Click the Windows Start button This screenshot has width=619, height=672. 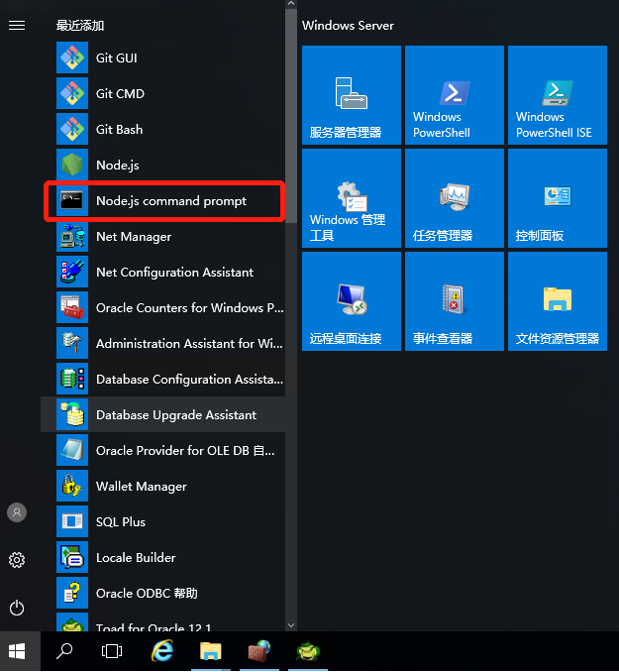(x=17, y=651)
